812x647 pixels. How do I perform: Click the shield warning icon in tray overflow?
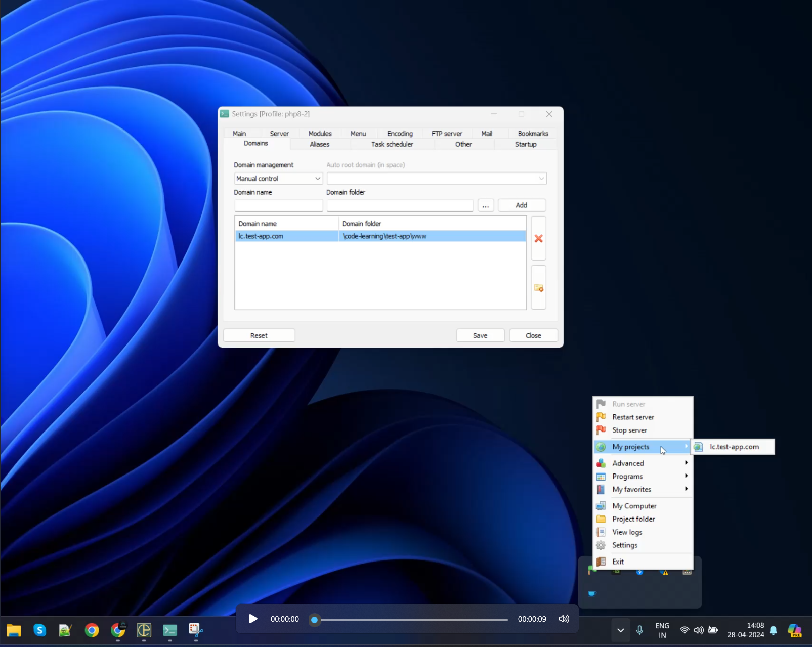pos(665,572)
